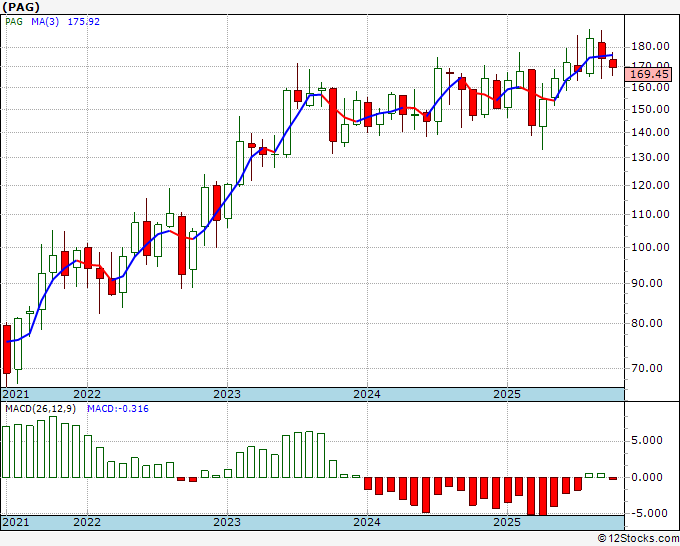
Task: Click the 110.00 price axis label
Action: tap(651, 214)
